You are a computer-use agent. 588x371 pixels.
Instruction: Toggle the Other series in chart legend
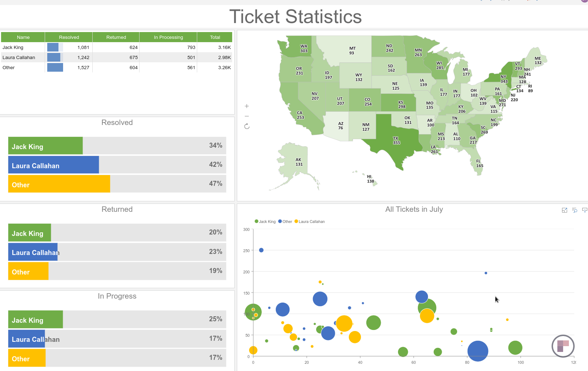(x=285, y=222)
